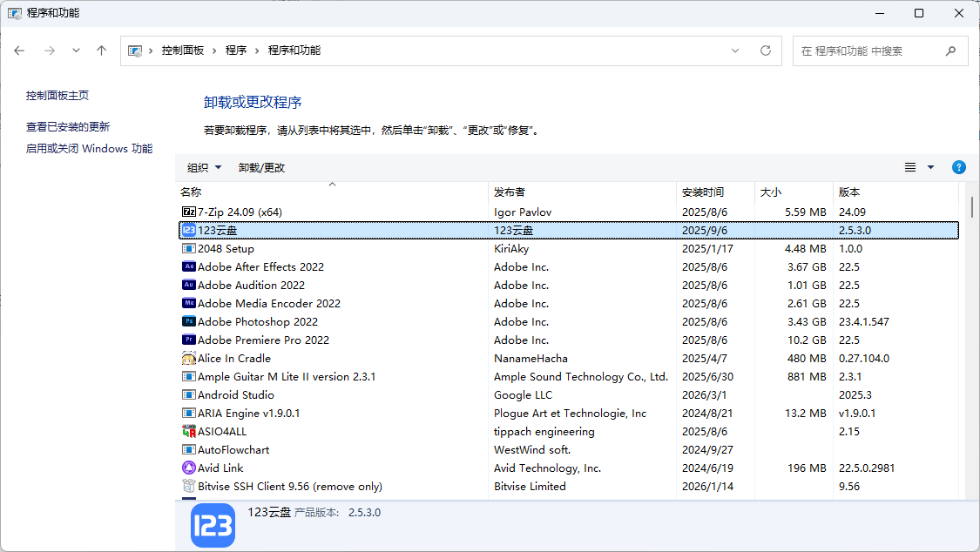
Task: Click the Alice In Cradle icon
Action: point(188,359)
